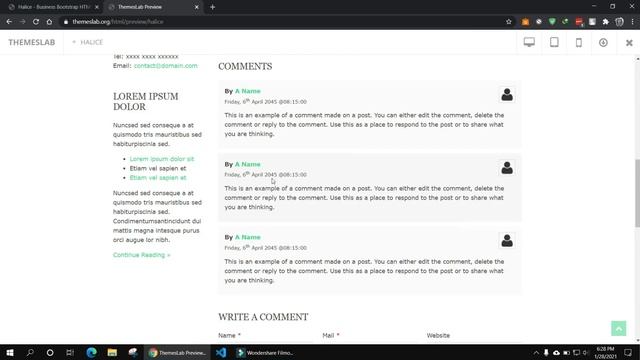This screenshot has width=640, height=360.
Task: Open Chrome ThemesLab Preview taskbar item
Action: [x=177, y=353]
